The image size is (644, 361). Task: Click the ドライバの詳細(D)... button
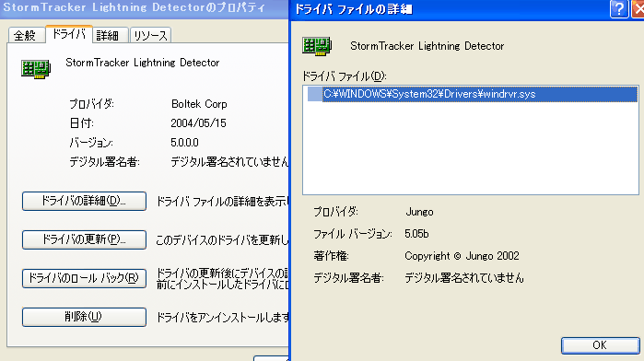point(84,201)
